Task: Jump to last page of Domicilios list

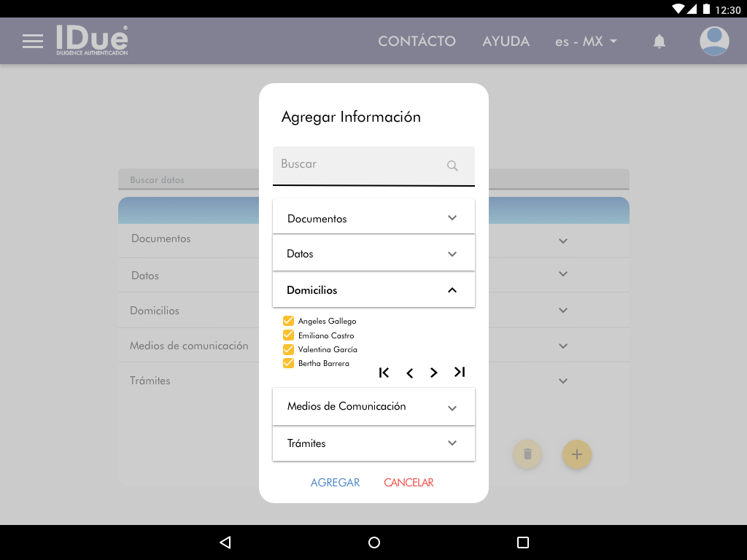Action: (x=460, y=373)
